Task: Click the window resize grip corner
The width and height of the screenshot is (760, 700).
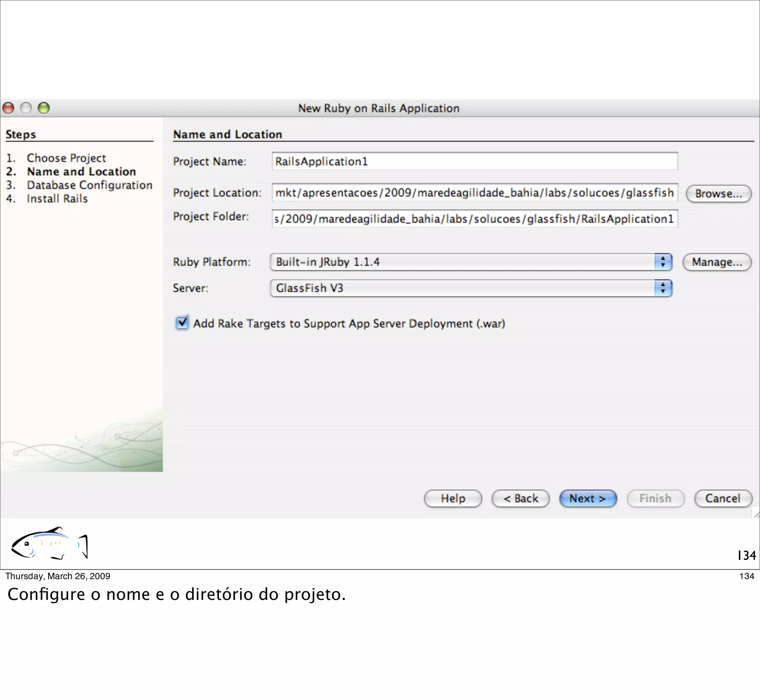Action: (756, 514)
